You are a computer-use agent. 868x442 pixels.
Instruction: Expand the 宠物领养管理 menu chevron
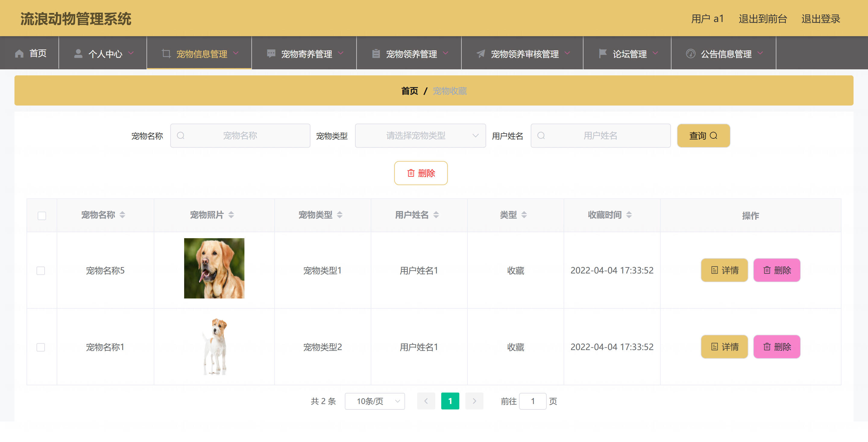(445, 53)
